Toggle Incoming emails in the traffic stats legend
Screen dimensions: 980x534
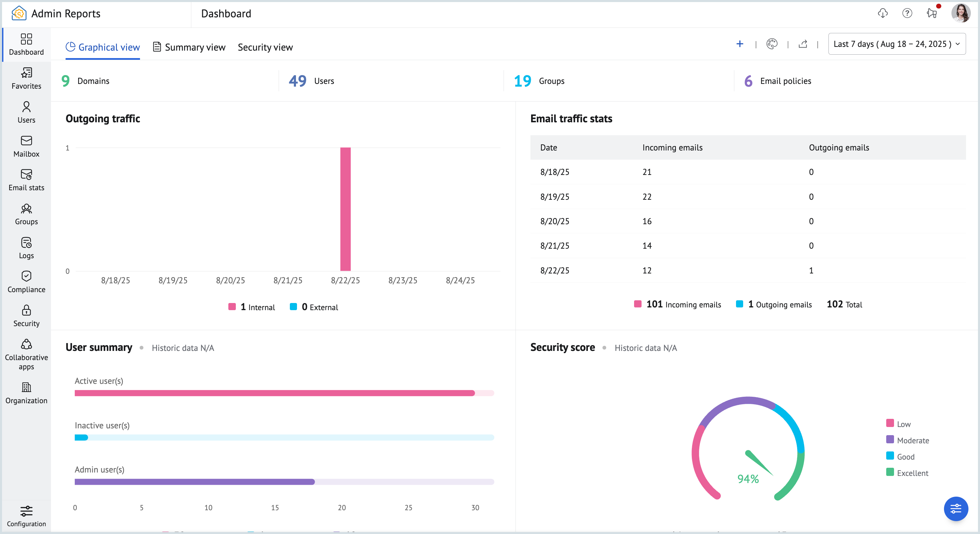[677, 304]
